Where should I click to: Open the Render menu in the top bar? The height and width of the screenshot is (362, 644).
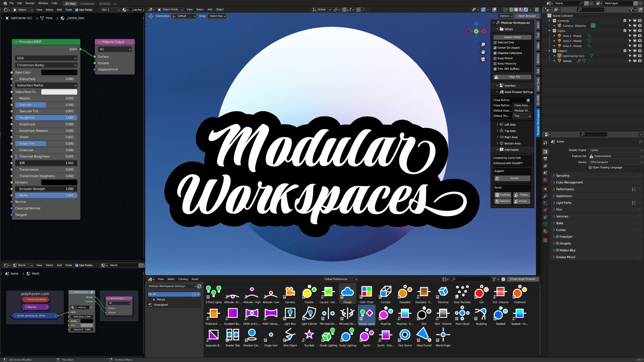[30, 3]
